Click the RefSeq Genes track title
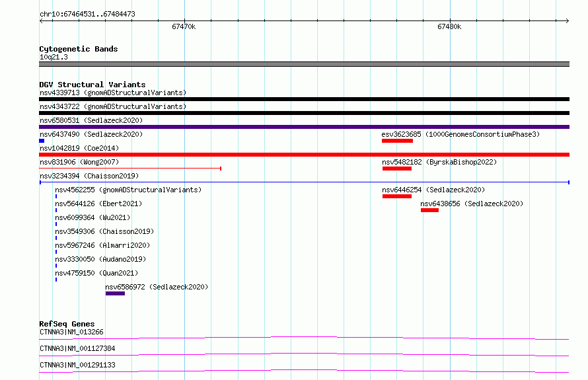This screenshot has height=380, width=588. [x=67, y=324]
